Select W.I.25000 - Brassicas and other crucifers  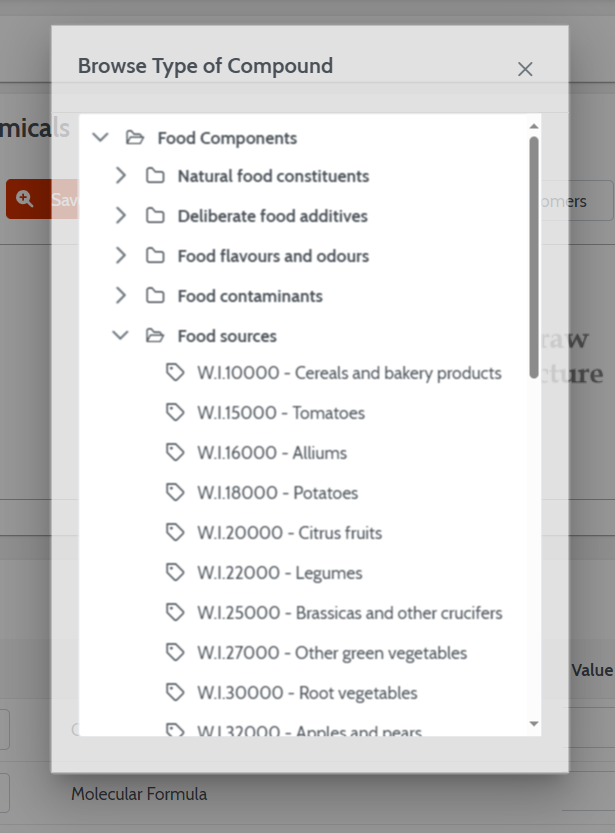click(x=349, y=613)
